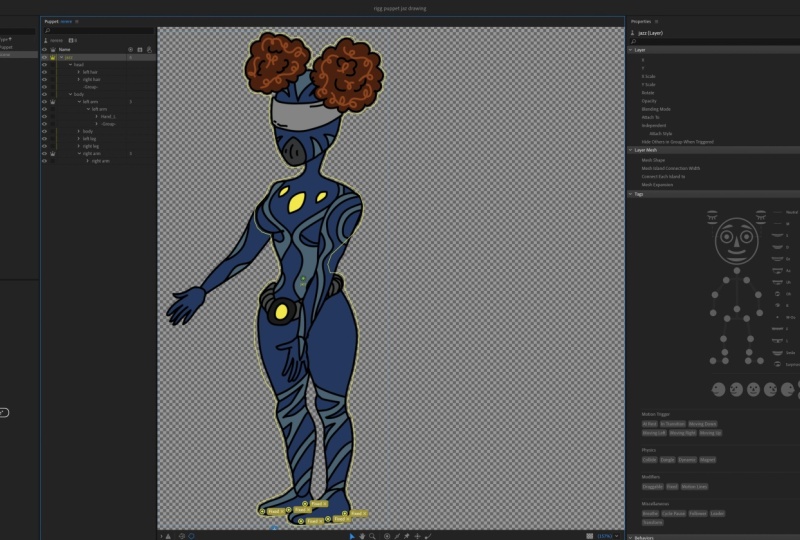Collapse the head group
Viewport: 800px width, 540px height.
70,65
